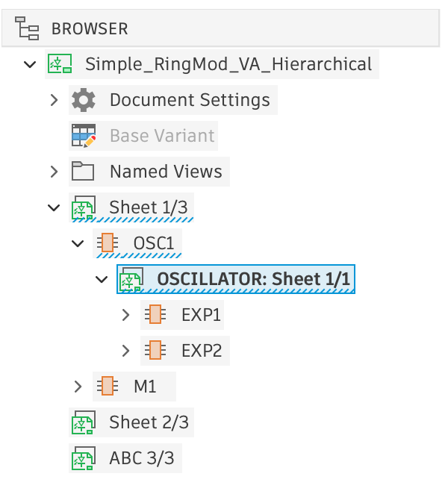Select the M1 label
448x500 pixels.
pos(145,387)
